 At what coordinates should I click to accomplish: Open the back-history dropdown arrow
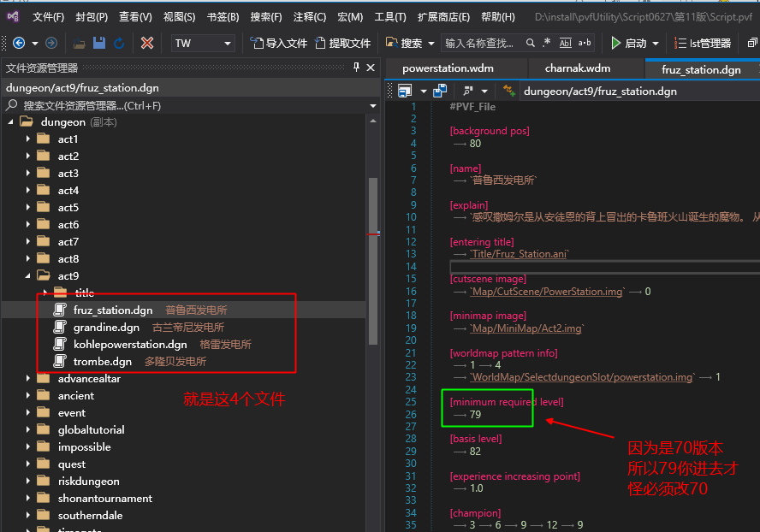35,44
